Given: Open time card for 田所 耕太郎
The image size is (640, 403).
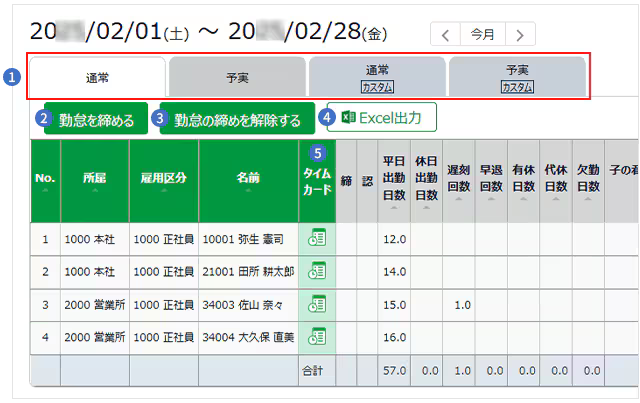Looking at the screenshot, I should click(318, 271).
